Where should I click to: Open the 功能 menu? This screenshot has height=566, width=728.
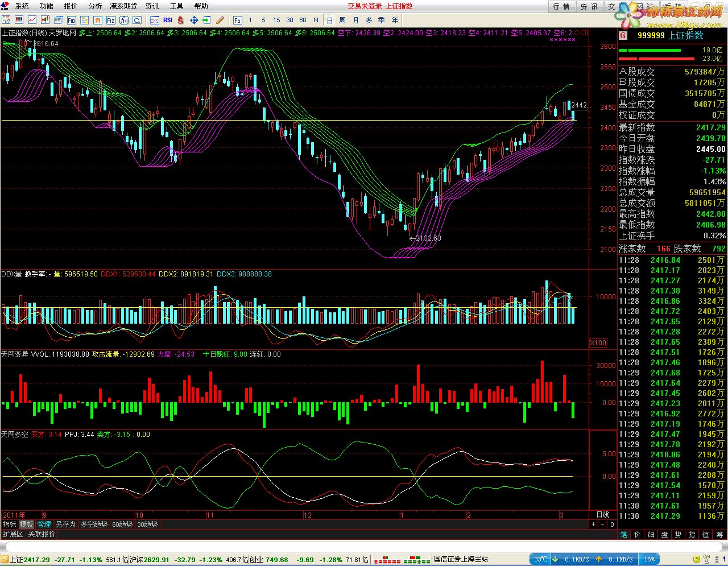pos(47,6)
